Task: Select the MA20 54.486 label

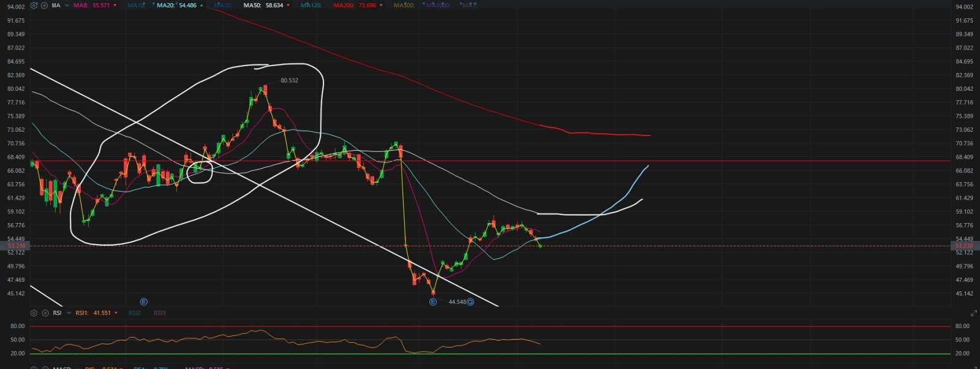Action: (x=176, y=6)
